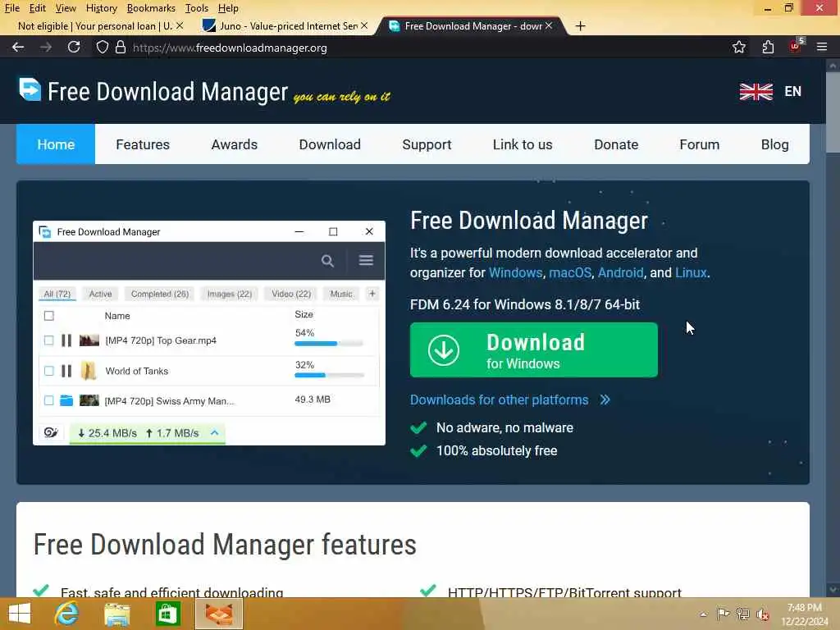Click the address bar URL field
Screen dimensions: 840x630
click(x=418, y=48)
